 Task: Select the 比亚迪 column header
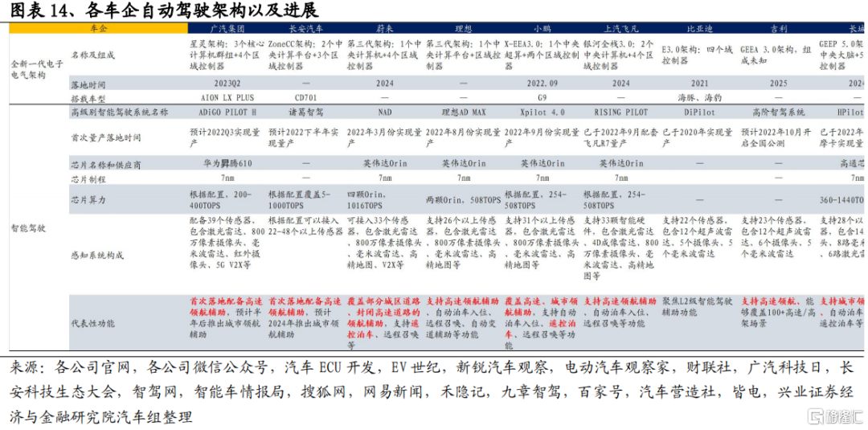point(700,27)
